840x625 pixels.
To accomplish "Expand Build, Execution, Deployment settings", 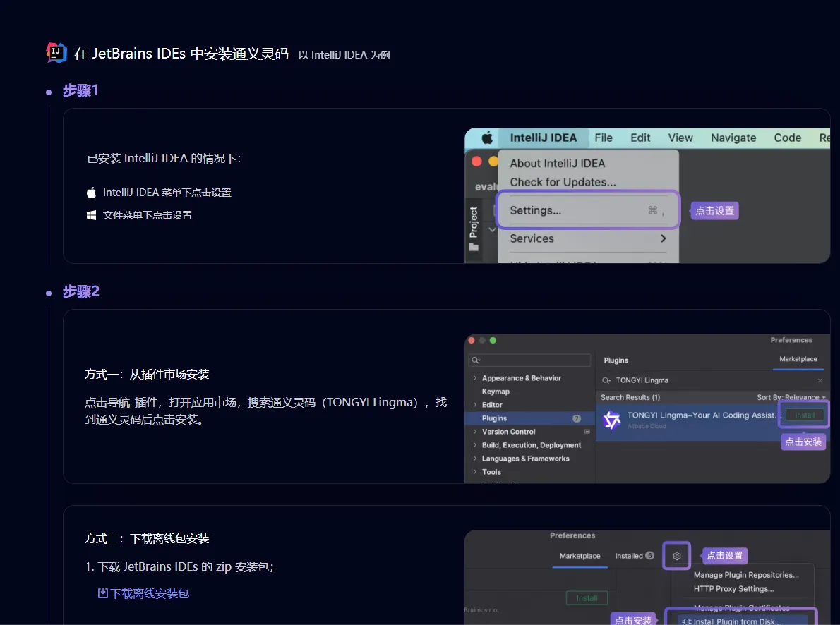I will coord(474,445).
